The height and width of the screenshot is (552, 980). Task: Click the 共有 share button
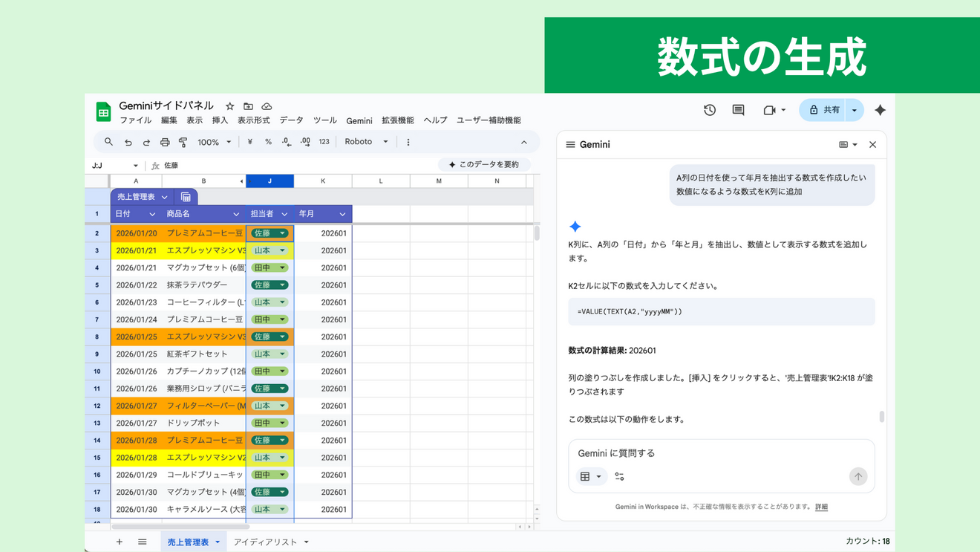823,110
